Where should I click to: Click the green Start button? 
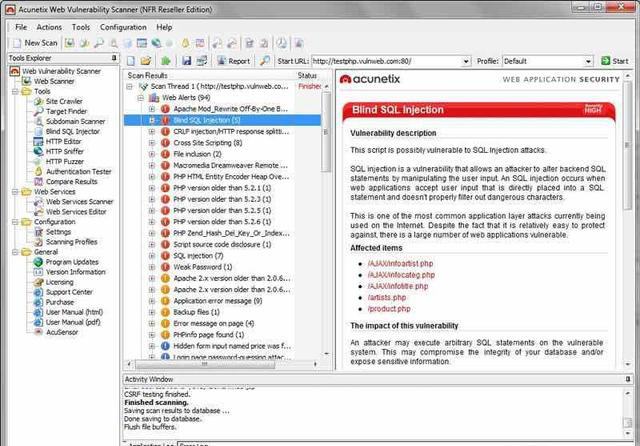click(615, 61)
